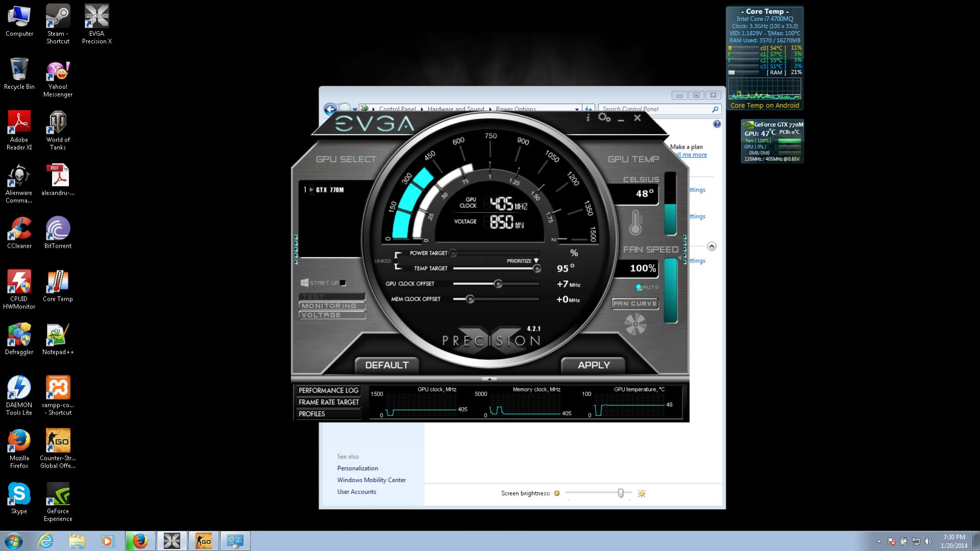Click the fan icon below Fan Curve
This screenshot has width=980, height=551.
point(635,324)
